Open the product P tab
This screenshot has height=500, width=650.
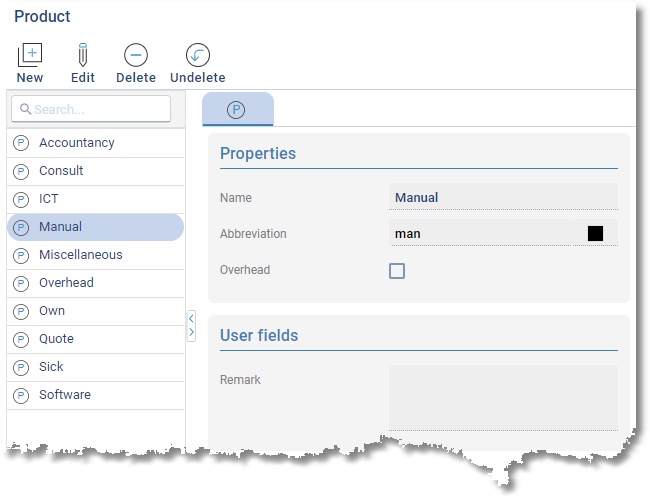point(238,109)
